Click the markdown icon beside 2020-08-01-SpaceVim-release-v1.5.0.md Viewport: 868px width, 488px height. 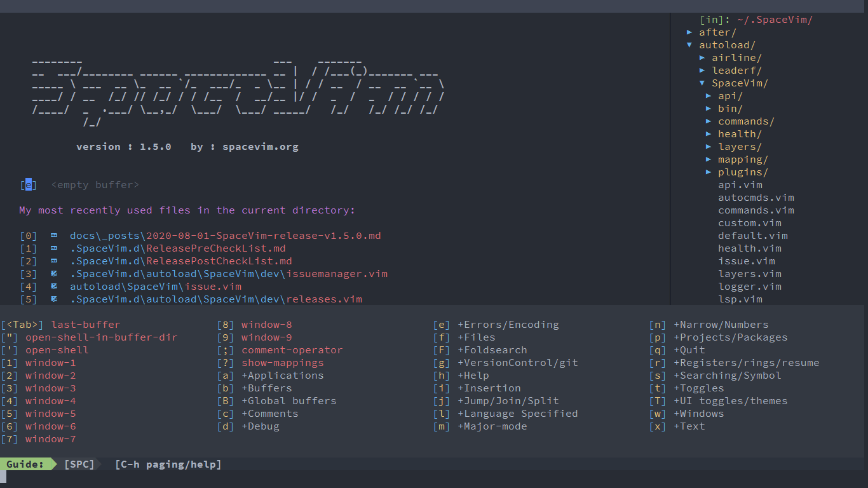pos(54,235)
